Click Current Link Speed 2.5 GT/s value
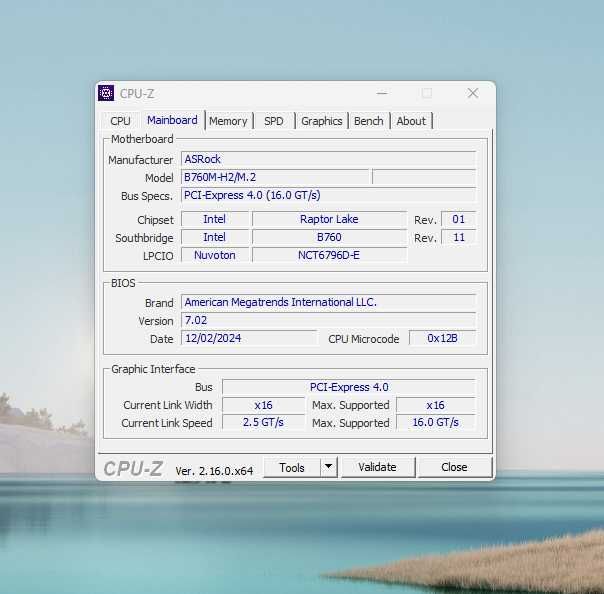 [263, 423]
